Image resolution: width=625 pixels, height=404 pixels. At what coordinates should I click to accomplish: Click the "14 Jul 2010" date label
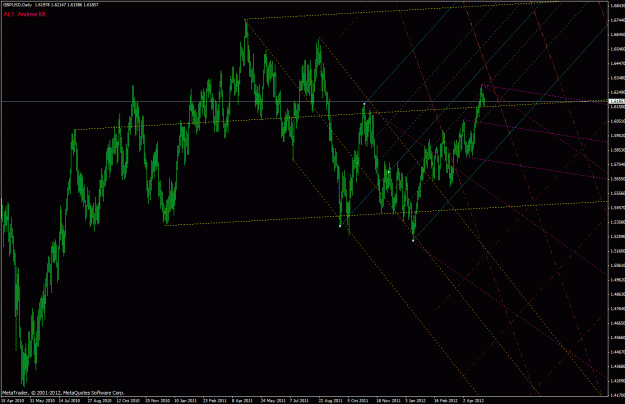[x=69, y=400]
